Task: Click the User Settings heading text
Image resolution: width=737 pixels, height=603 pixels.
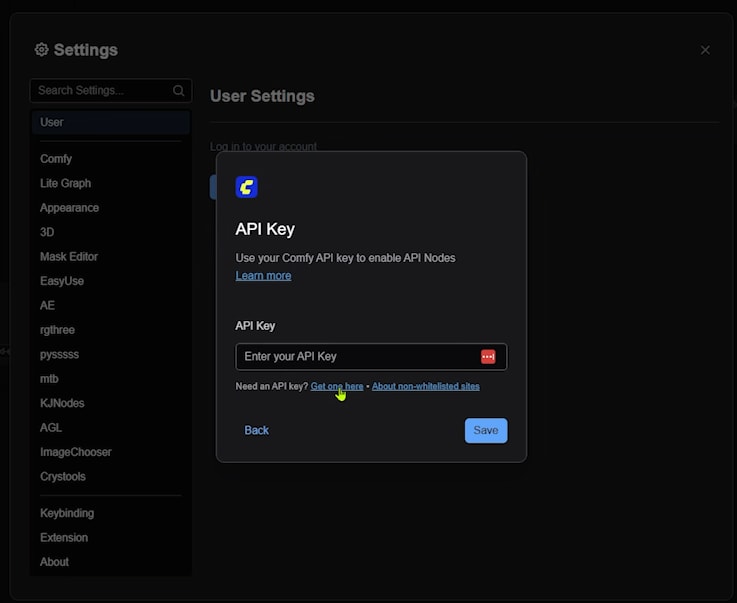Action: coord(262,96)
